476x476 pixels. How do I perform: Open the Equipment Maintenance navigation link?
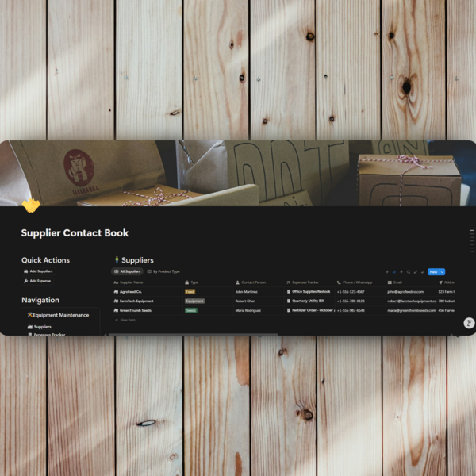click(58, 315)
